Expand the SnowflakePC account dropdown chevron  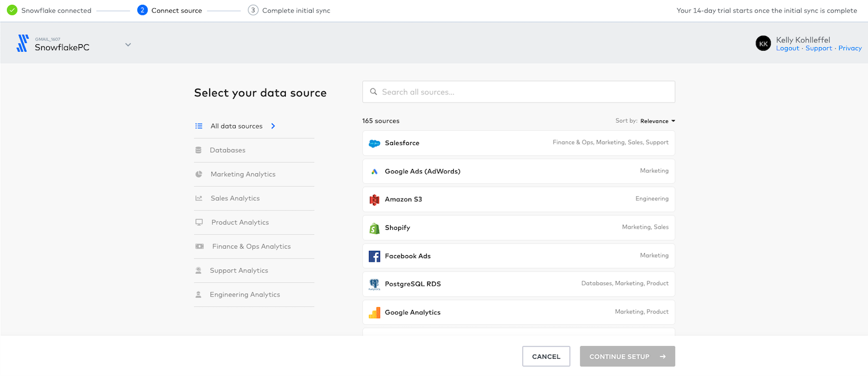128,45
